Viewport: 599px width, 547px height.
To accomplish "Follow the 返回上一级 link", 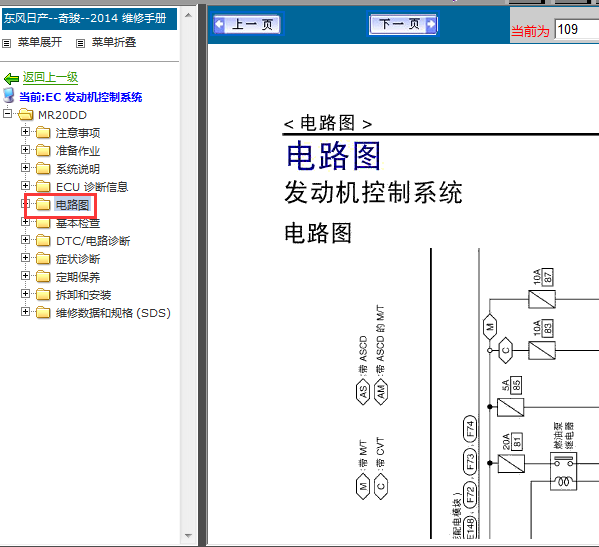I will [x=50, y=77].
